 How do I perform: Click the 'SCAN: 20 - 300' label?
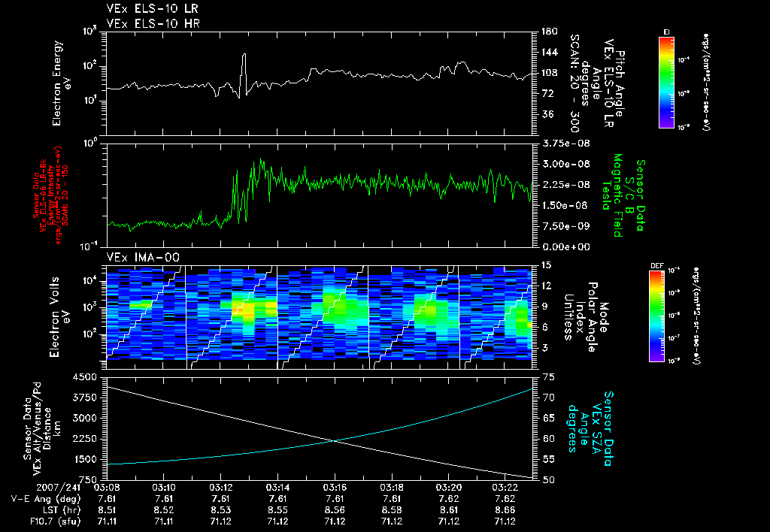click(574, 83)
